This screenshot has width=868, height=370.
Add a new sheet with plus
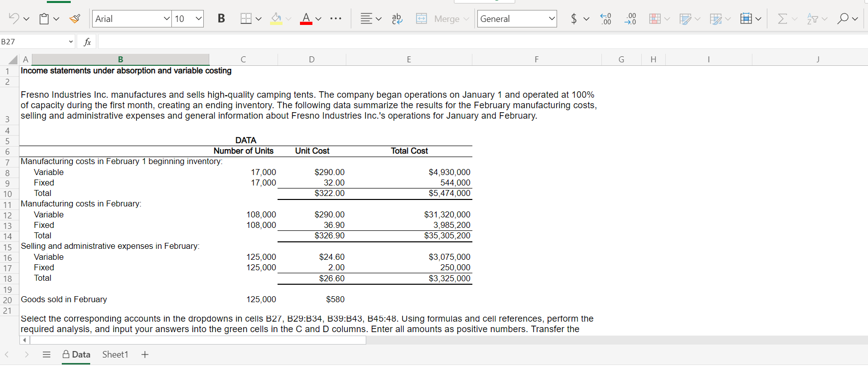pyautogui.click(x=145, y=355)
